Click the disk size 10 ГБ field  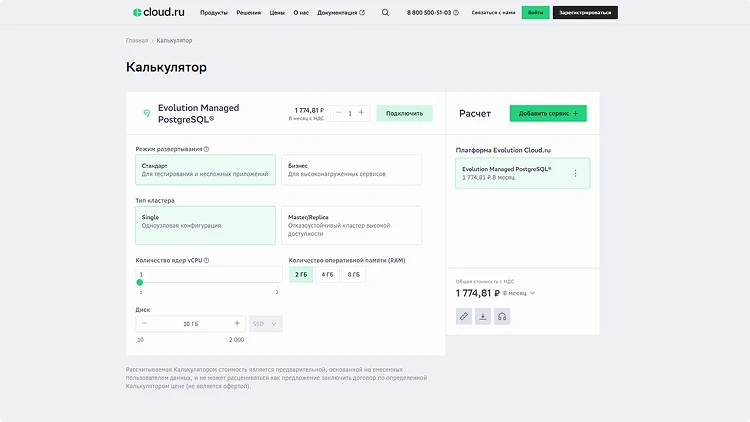[x=190, y=324]
